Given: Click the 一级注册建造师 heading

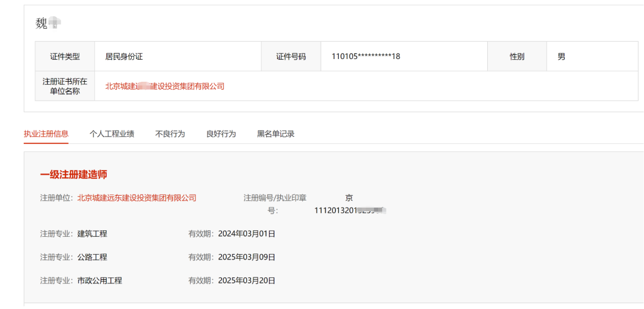Looking at the screenshot, I should click(x=73, y=175).
